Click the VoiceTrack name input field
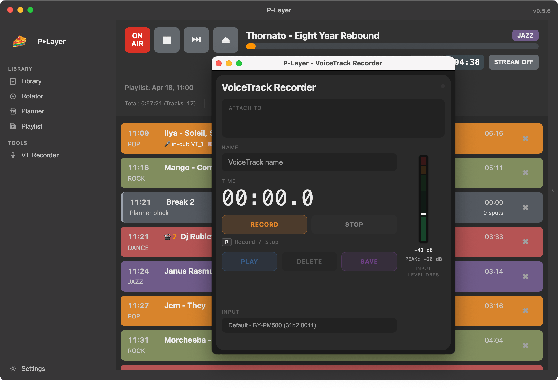This screenshot has height=392, width=558. (x=309, y=162)
